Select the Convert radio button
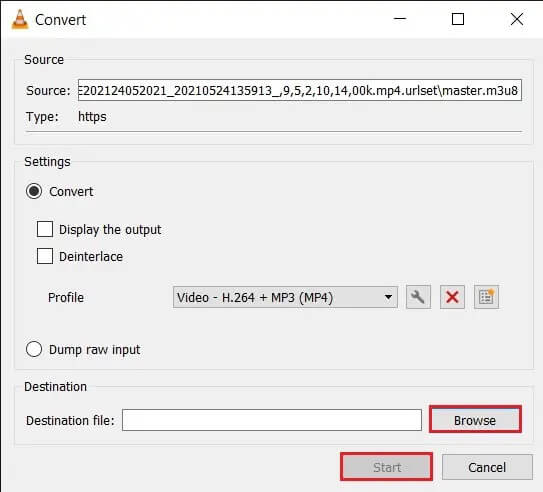 [x=34, y=191]
